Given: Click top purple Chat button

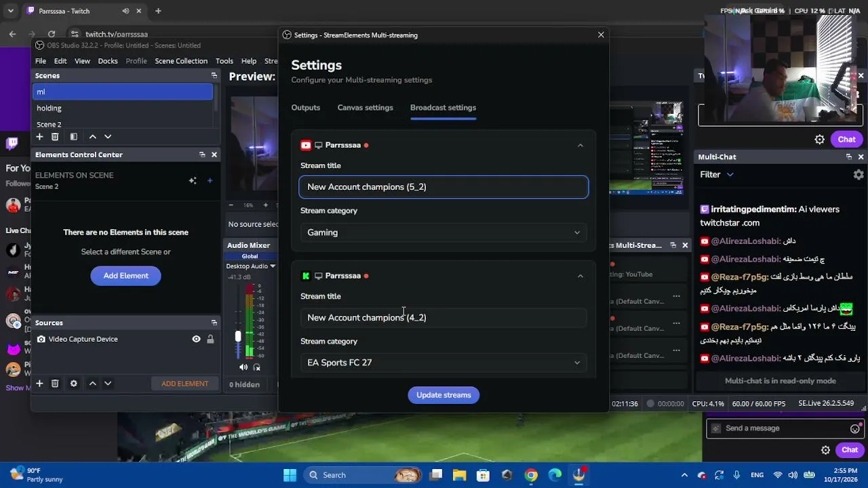Looking at the screenshot, I should click(x=846, y=140).
